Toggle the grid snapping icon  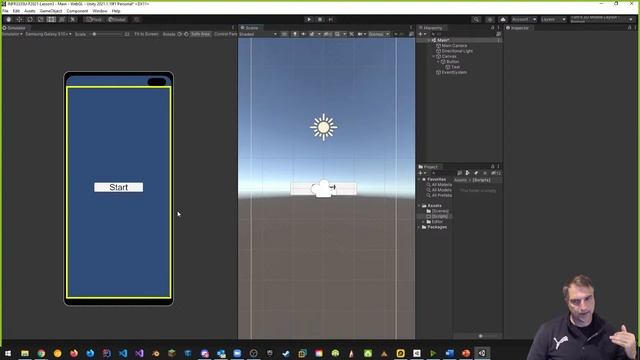pyautogui.click(x=137, y=19)
